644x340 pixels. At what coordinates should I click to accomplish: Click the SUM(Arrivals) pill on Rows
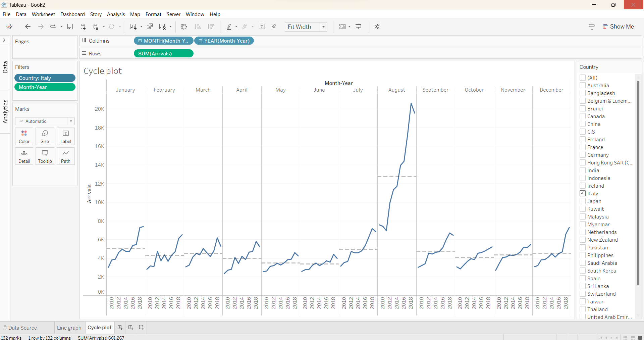point(163,53)
